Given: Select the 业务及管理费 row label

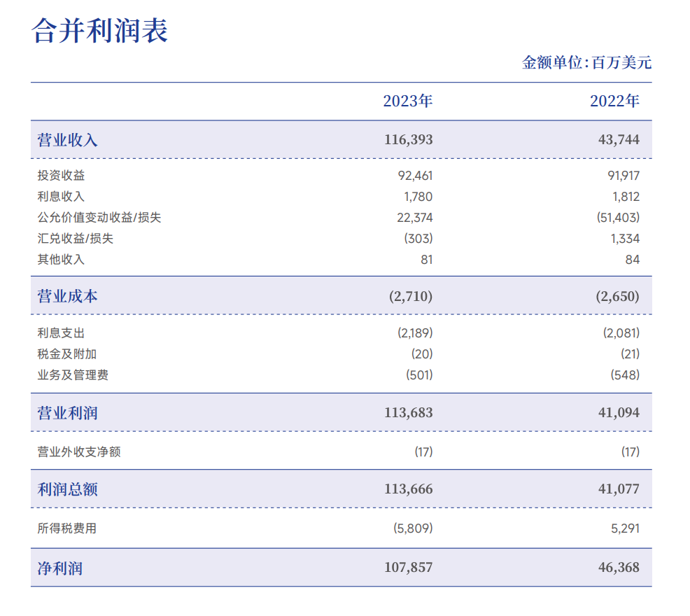Looking at the screenshot, I should pyautogui.click(x=73, y=375).
